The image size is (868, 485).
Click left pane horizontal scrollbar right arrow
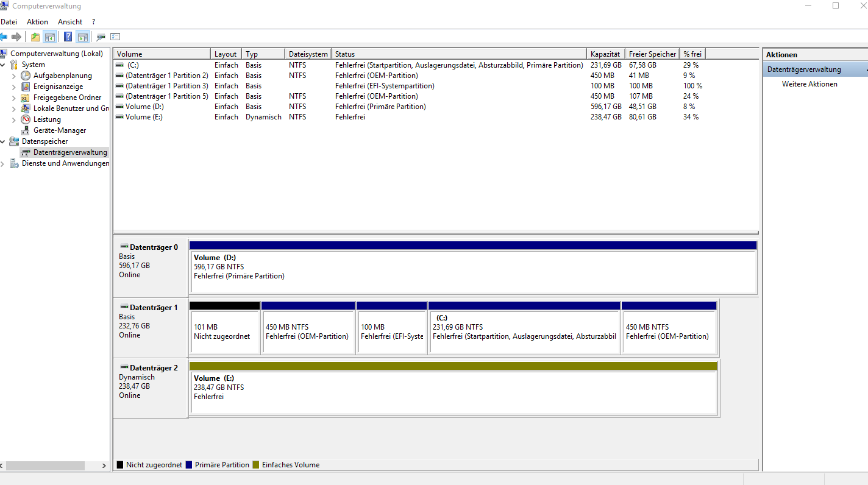(x=104, y=466)
